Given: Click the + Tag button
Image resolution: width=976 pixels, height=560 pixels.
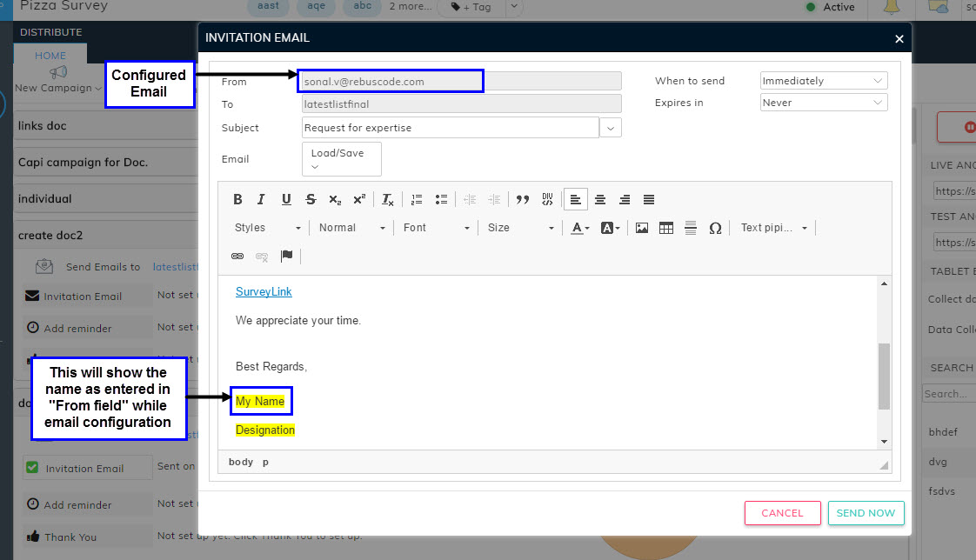Looking at the screenshot, I should pos(471,7).
